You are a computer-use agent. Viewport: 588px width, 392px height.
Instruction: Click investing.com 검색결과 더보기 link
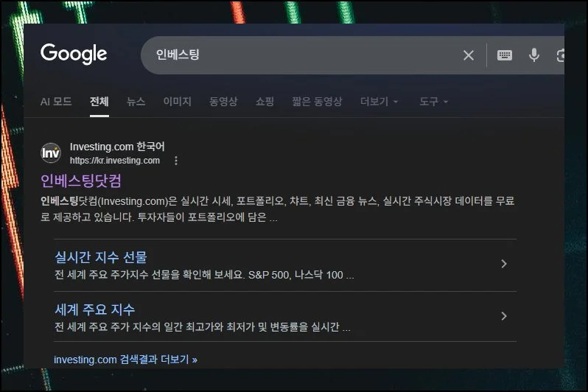tap(125, 360)
